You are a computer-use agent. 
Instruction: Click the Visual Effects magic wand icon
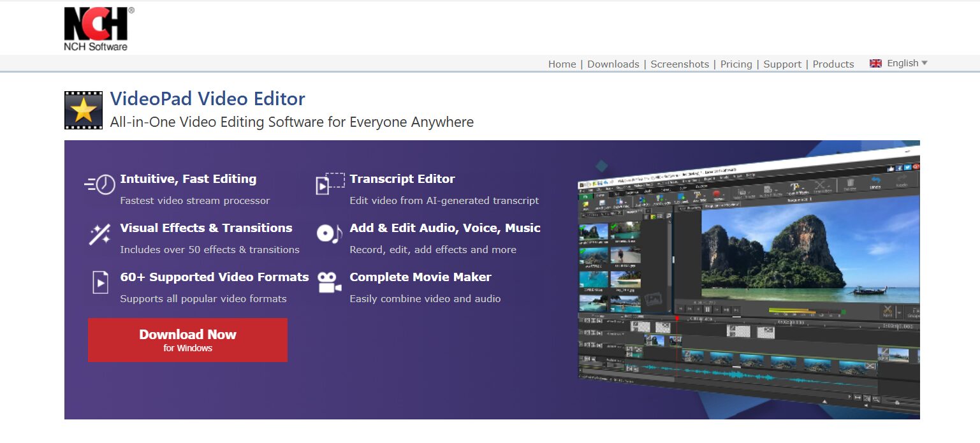point(99,234)
